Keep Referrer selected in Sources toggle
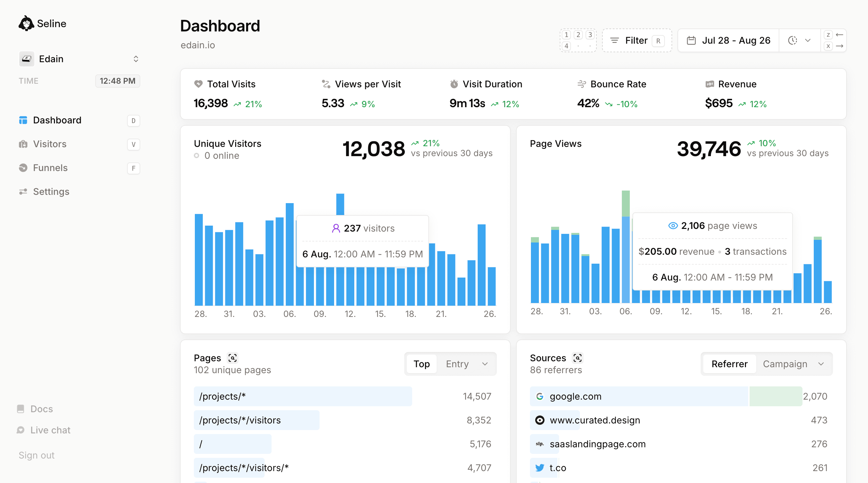The height and width of the screenshot is (483, 868). click(729, 364)
